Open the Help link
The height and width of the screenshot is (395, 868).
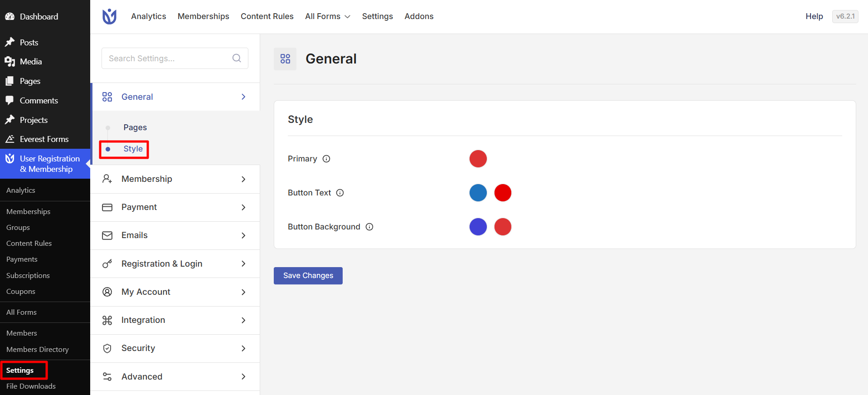pos(814,16)
